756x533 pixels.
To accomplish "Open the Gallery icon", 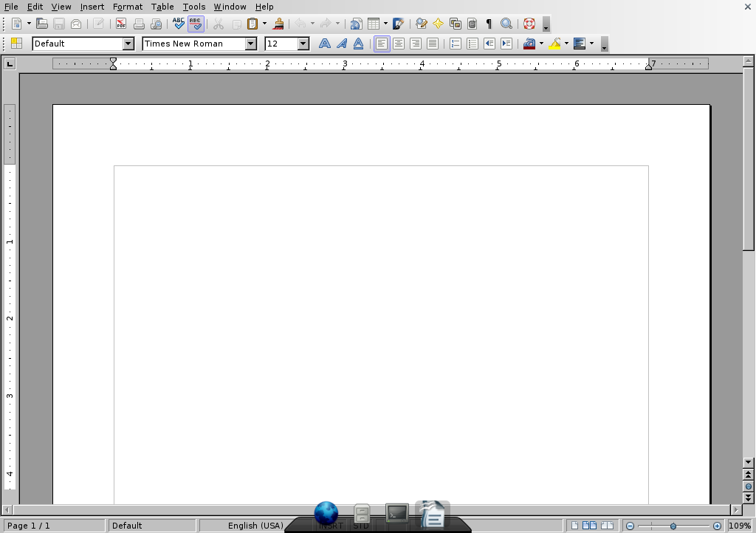I will pos(456,24).
